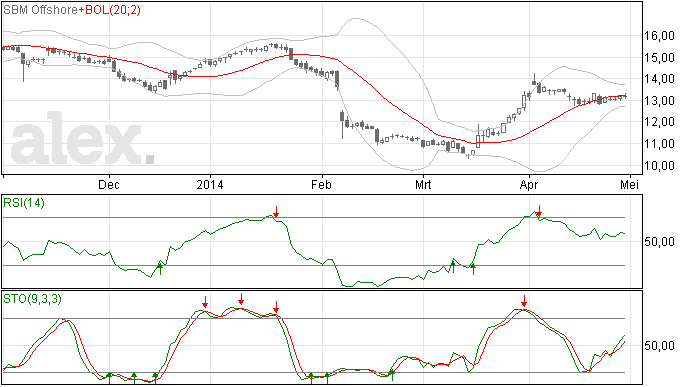Click the Dec date axis label

point(109,184)
